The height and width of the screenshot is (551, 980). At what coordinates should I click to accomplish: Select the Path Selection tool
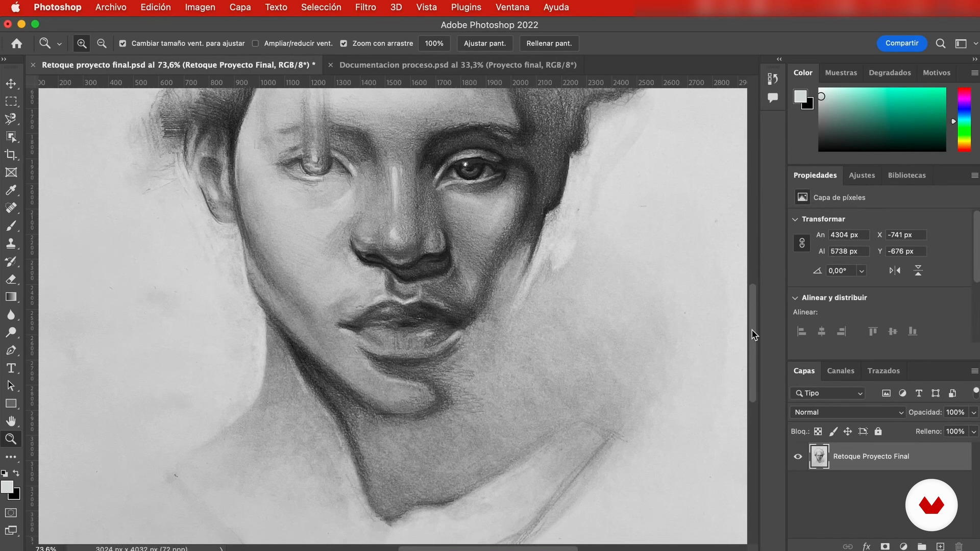coord(11,386)
